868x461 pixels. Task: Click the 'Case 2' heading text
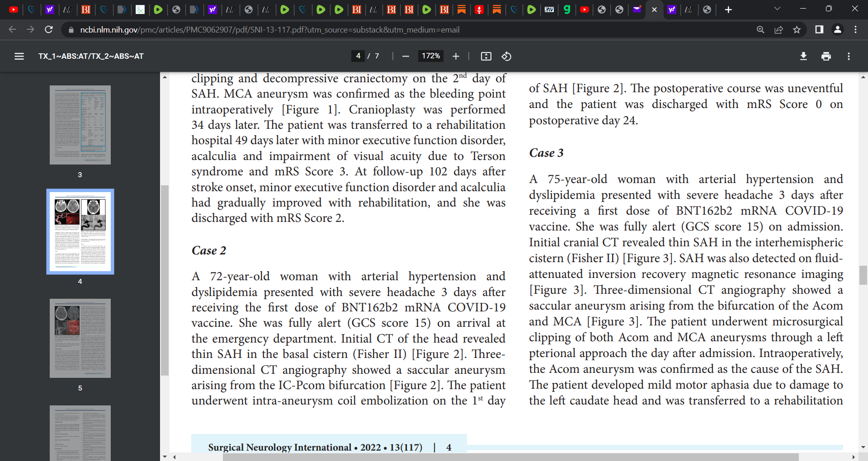[208, 250]
